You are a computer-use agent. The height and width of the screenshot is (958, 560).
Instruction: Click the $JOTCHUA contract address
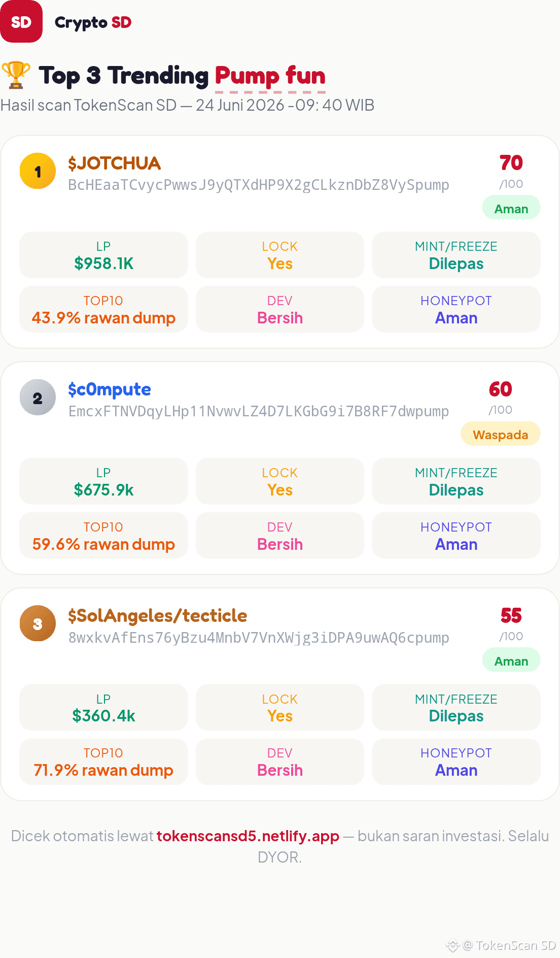[259, 185]
